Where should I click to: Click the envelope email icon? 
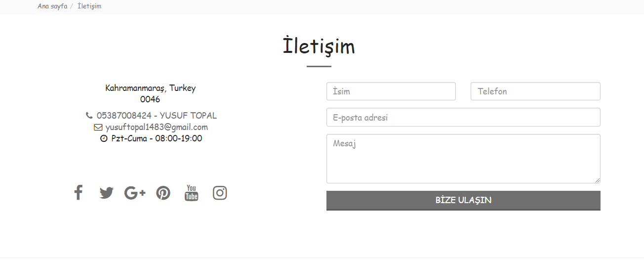click(x=98, y=128)
